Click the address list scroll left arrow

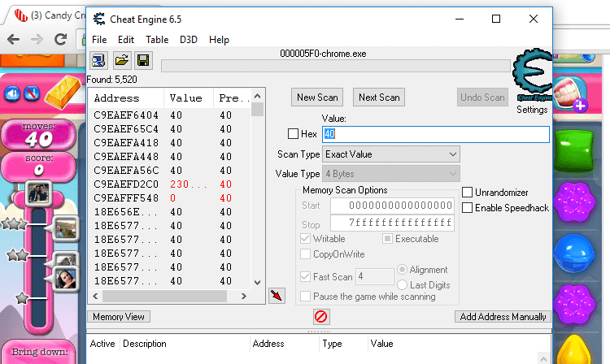click(x=95, y=296)
